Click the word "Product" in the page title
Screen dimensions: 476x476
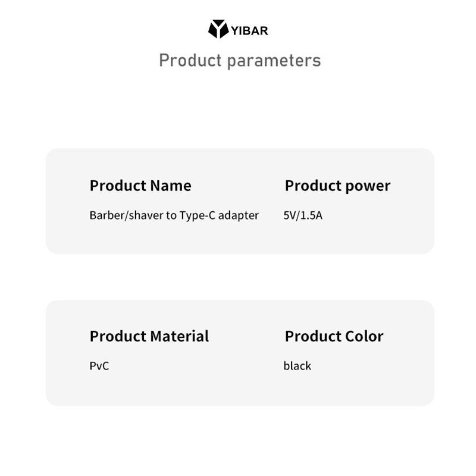(190, 61)
